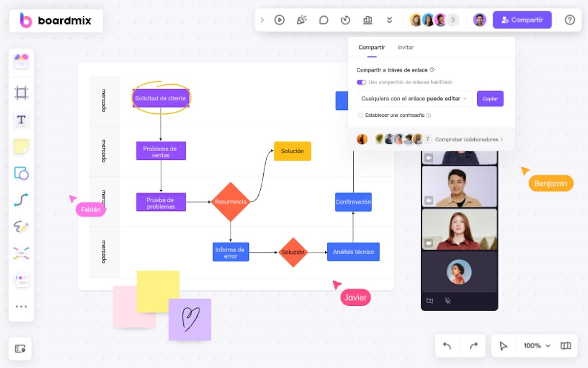
Task: Click the Copiar button
Action: pos(490,99)
